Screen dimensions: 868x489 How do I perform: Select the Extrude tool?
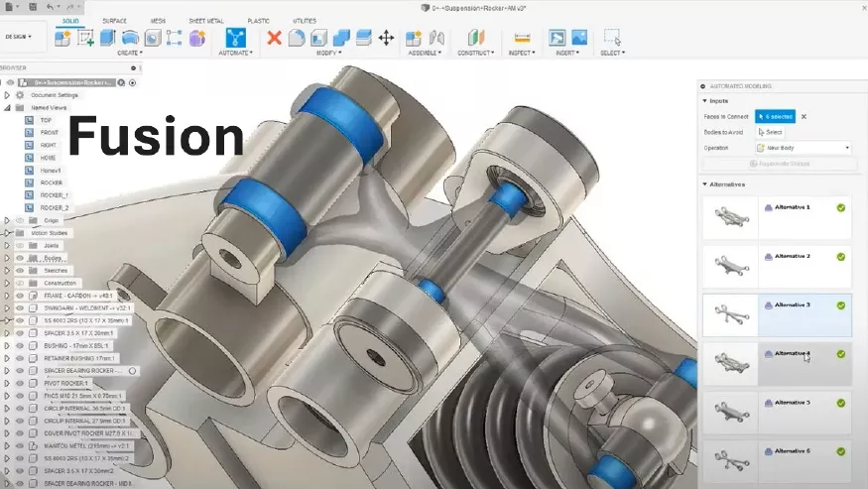pyautogui.click(x=107, y=38)
